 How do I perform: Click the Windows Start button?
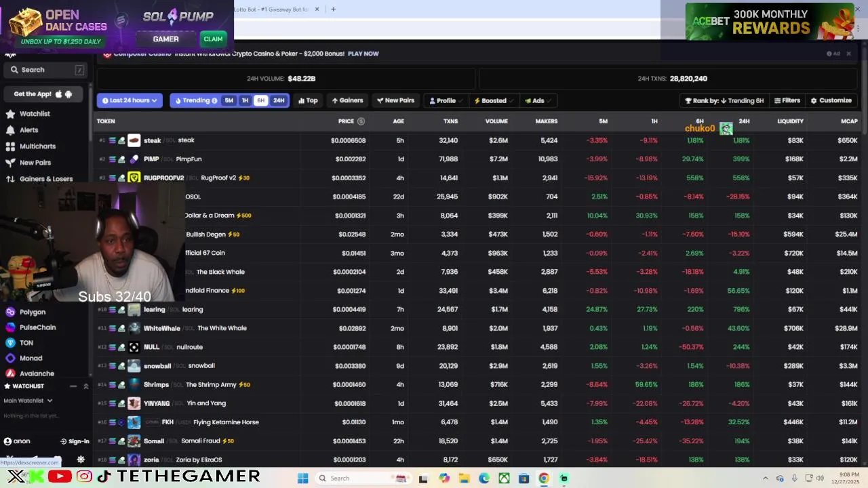click(303, 479)
